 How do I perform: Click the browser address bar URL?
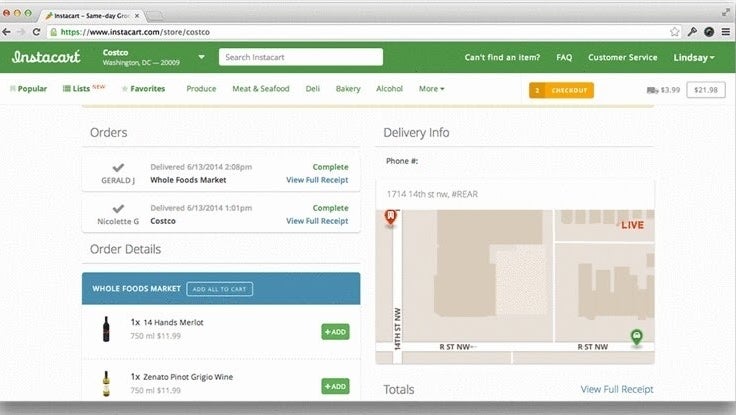(x=135, y=32)
